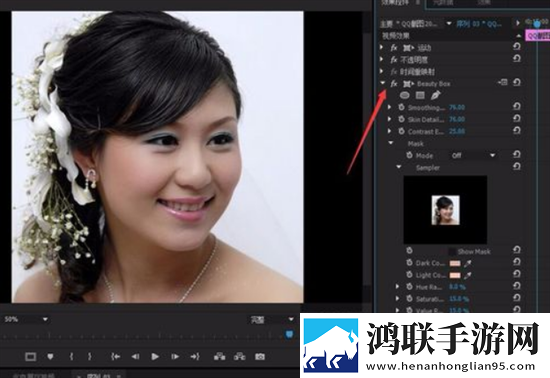Toggle the first effect's fx switch

pyautogui.click(x=394, y=48)
